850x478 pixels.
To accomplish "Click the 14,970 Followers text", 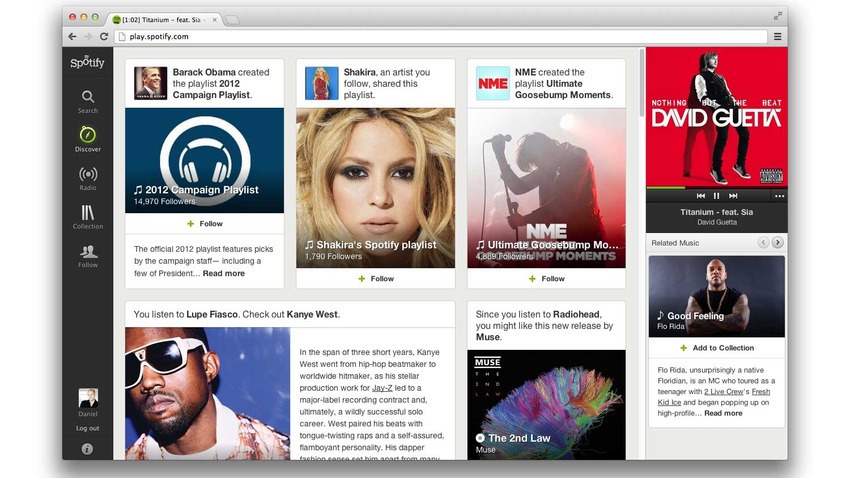I will (x=164, y=202).
